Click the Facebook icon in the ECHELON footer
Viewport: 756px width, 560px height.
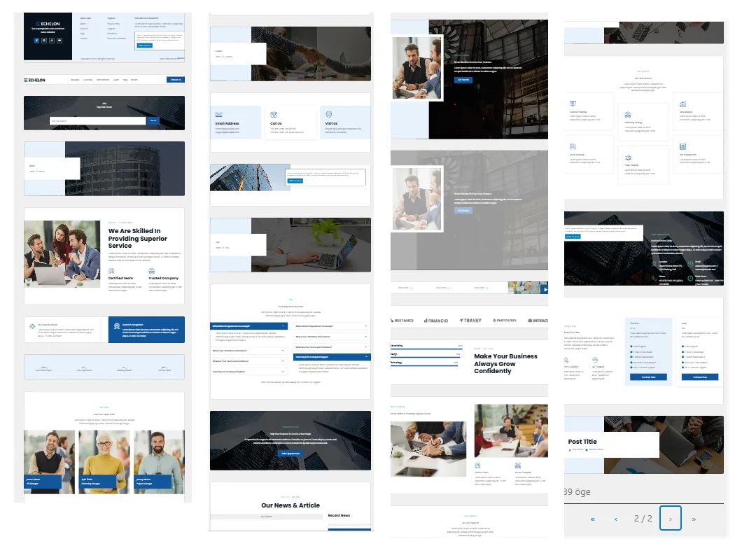pyautogui.click(x=36, y=41)
